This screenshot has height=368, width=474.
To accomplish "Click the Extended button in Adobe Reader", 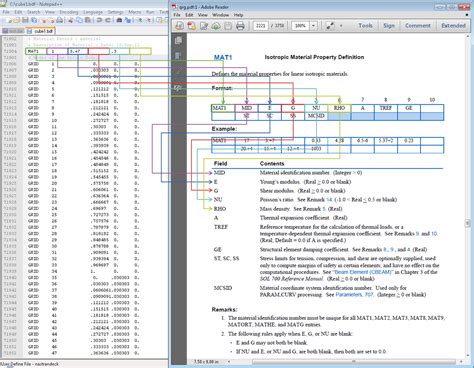I will 453,26.
